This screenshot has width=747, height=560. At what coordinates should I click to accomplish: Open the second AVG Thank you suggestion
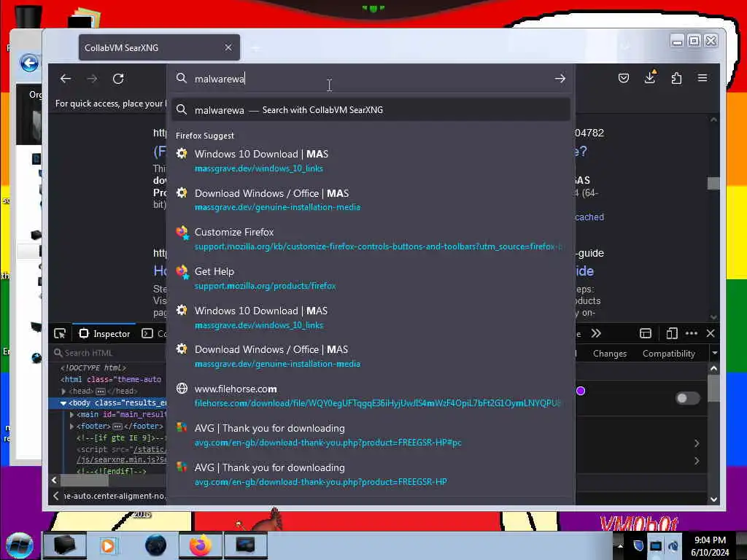pyautogui.click(x=371, y=474)
